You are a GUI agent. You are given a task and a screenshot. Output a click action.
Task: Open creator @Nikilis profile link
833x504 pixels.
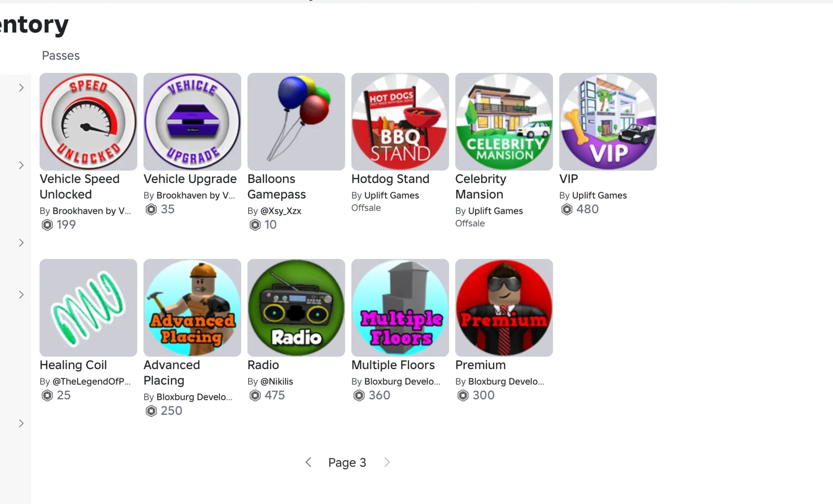click(276, 382)
